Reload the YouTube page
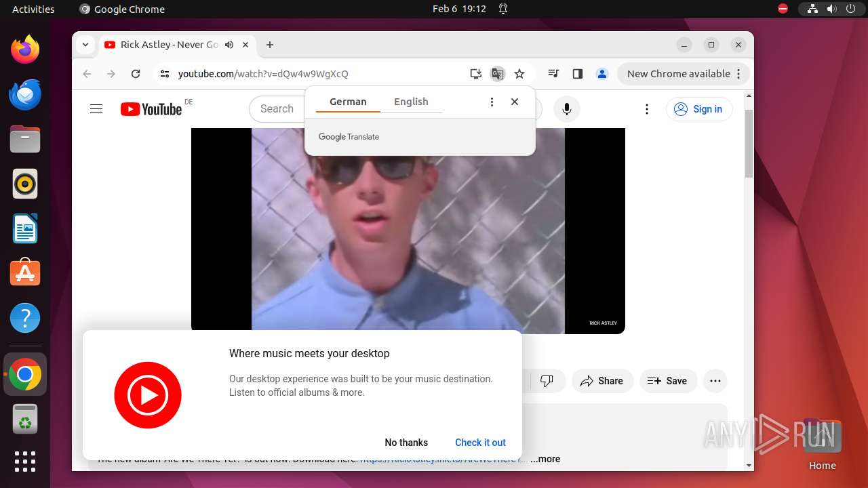The image size is (868, 488). coord(136,74)
